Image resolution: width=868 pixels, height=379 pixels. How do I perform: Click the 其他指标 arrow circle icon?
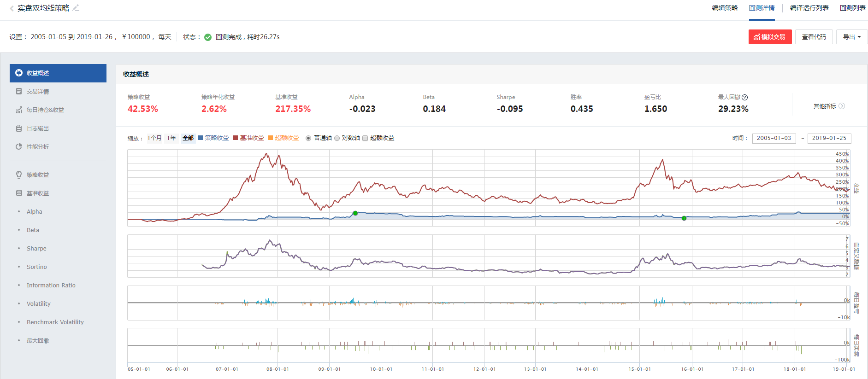[842, 106]
